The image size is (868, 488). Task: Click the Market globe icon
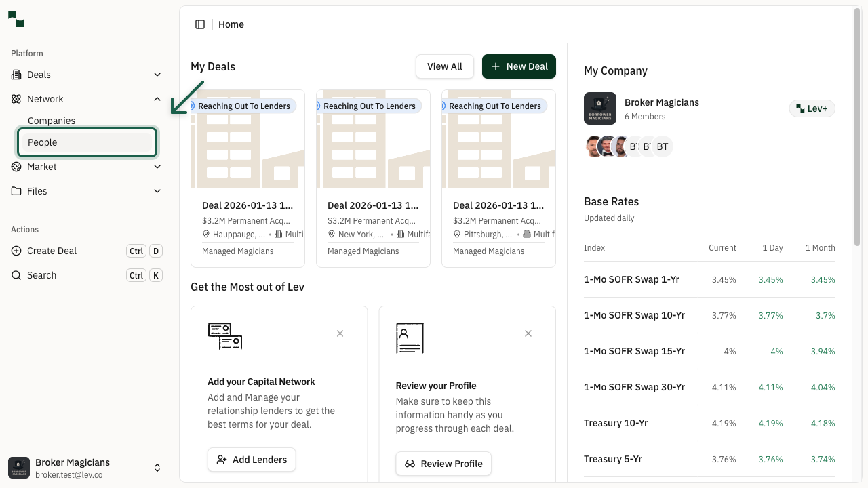tap(16, 167)
